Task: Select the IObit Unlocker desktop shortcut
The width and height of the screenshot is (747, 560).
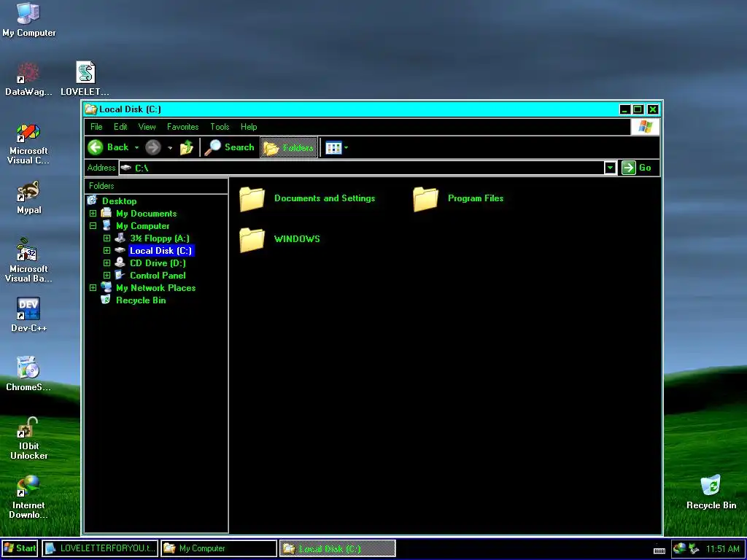Action: [x=28, y=427]
